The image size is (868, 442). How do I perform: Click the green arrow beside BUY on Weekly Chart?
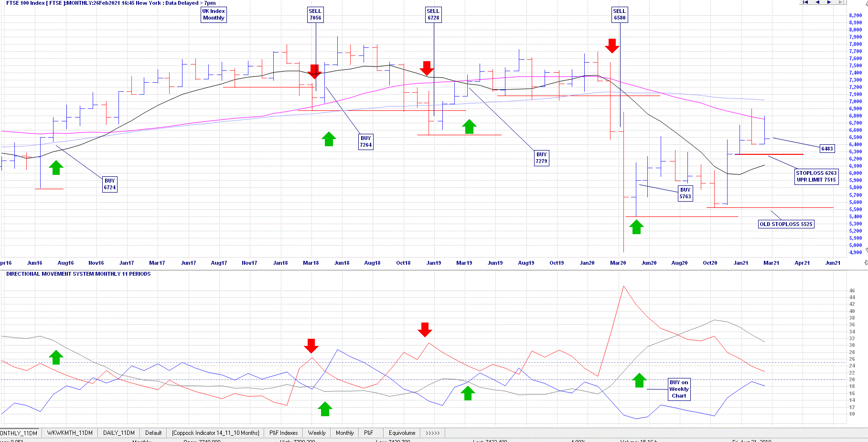[x=639, y=380]
